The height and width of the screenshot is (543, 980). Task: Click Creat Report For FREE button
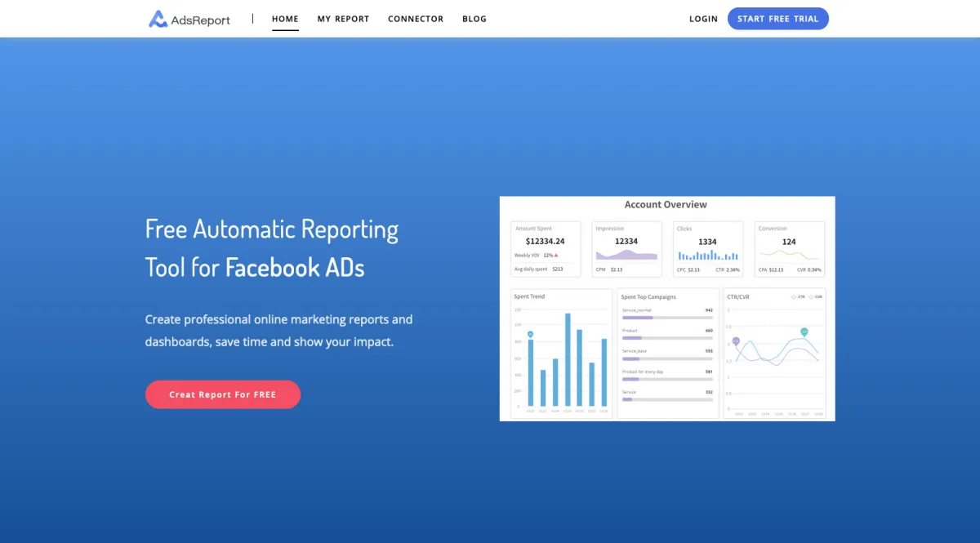pyautogui.click(x=223, y=394)
